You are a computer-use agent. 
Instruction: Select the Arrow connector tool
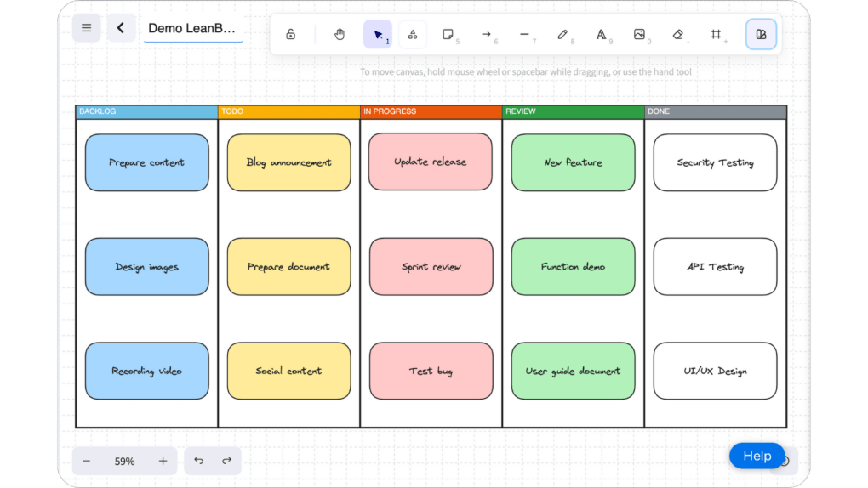[x=486, y=35]
